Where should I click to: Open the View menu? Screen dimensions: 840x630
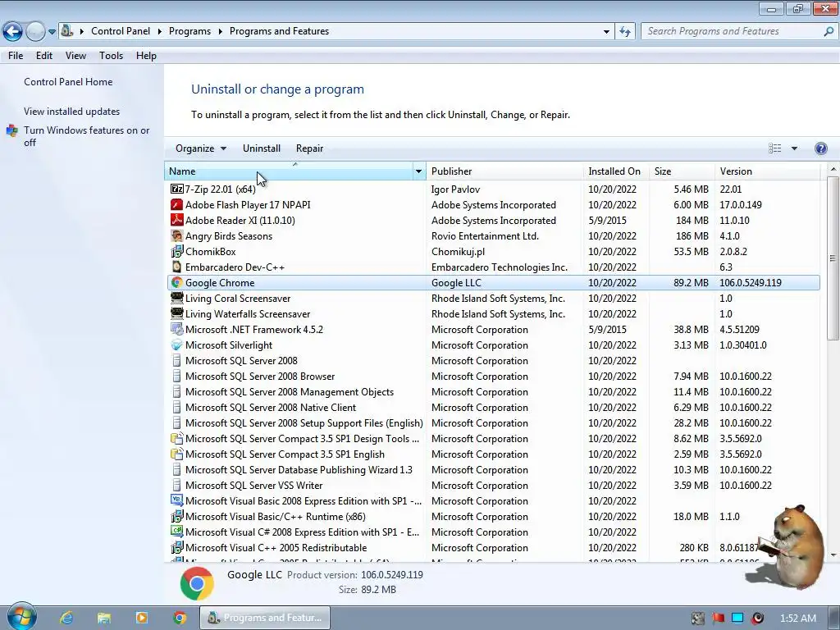(75, 56)
